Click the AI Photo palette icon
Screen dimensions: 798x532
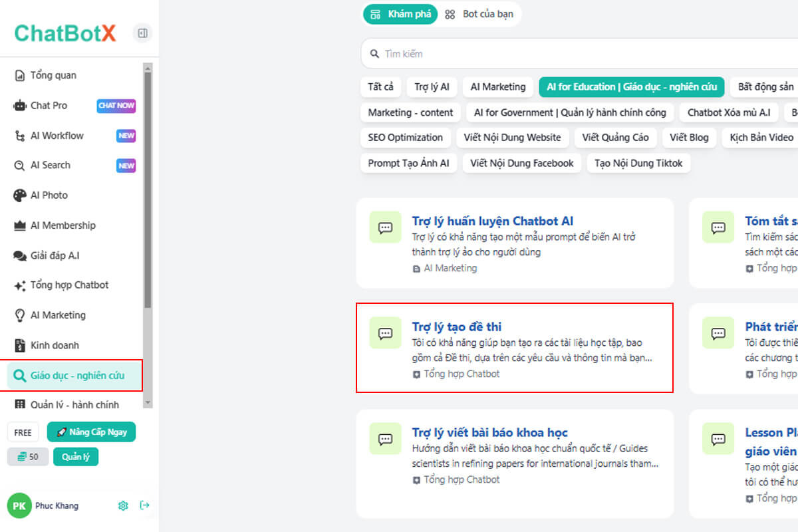pyautogui.click(x=19, y=196)
